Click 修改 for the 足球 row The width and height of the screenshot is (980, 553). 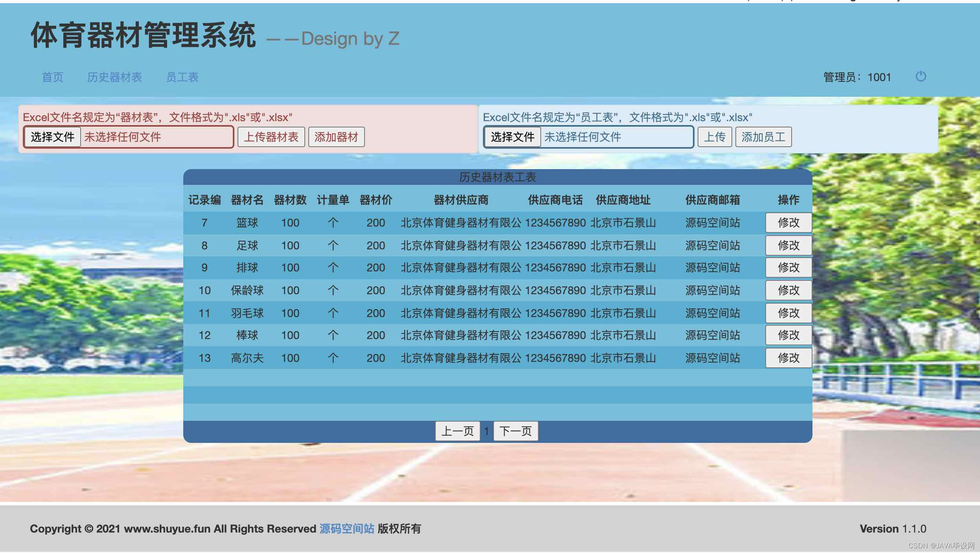788,245
